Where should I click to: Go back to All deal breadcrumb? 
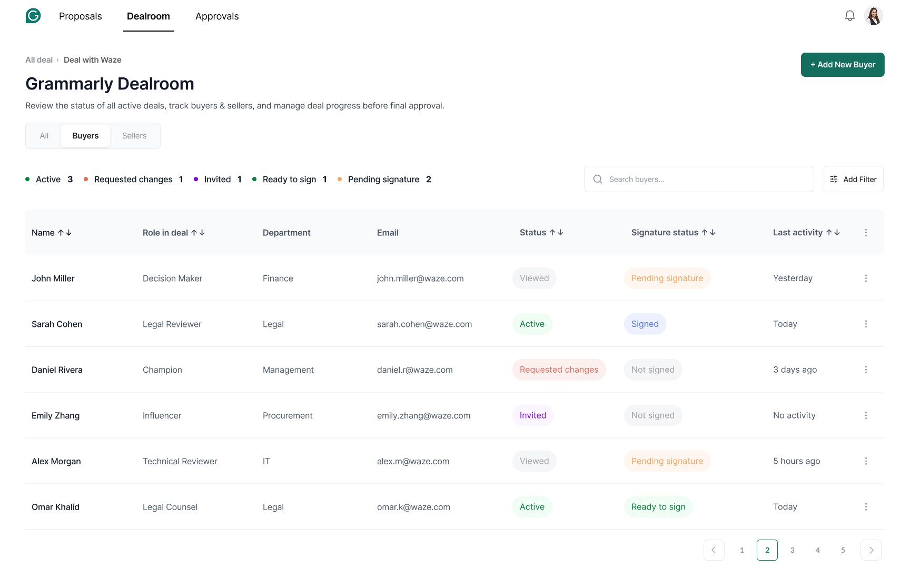[39, 60]
